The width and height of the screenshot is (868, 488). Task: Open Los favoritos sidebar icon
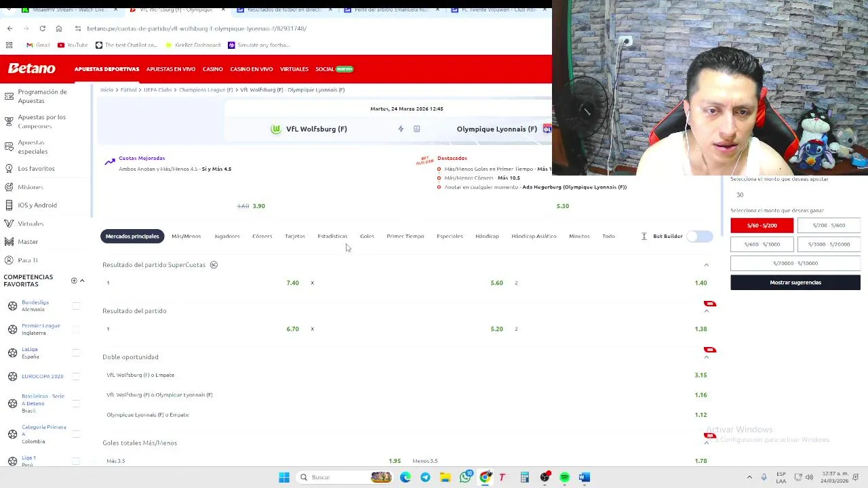(9, 168)
